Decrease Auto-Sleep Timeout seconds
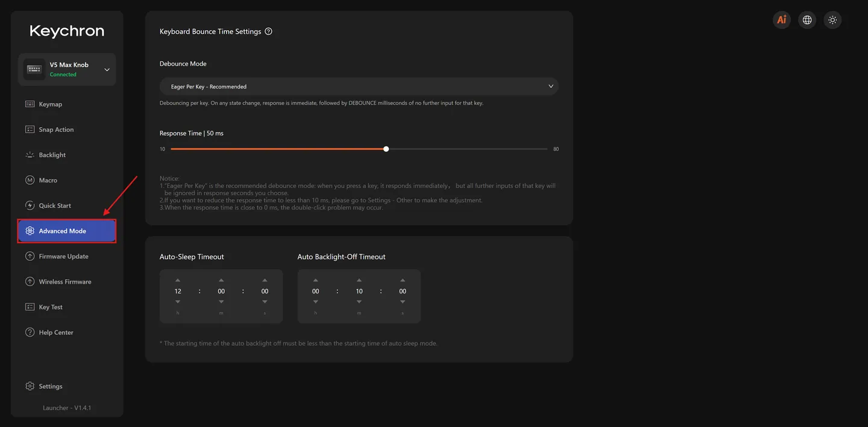The width and height of the screenshot is (868, 427). 265,302
